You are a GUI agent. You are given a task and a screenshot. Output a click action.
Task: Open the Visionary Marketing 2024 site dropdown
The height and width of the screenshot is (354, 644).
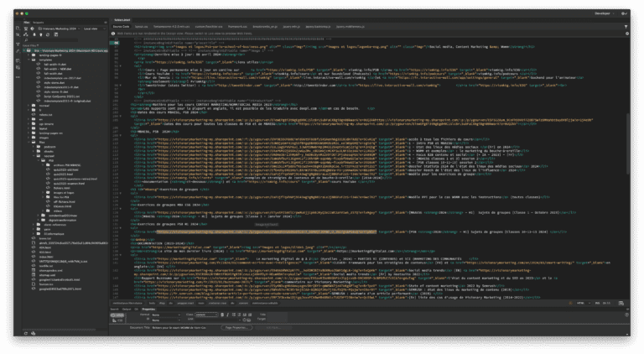60,29
